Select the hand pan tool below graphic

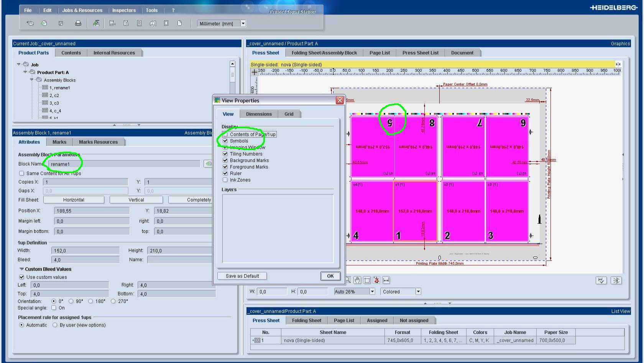357,280
